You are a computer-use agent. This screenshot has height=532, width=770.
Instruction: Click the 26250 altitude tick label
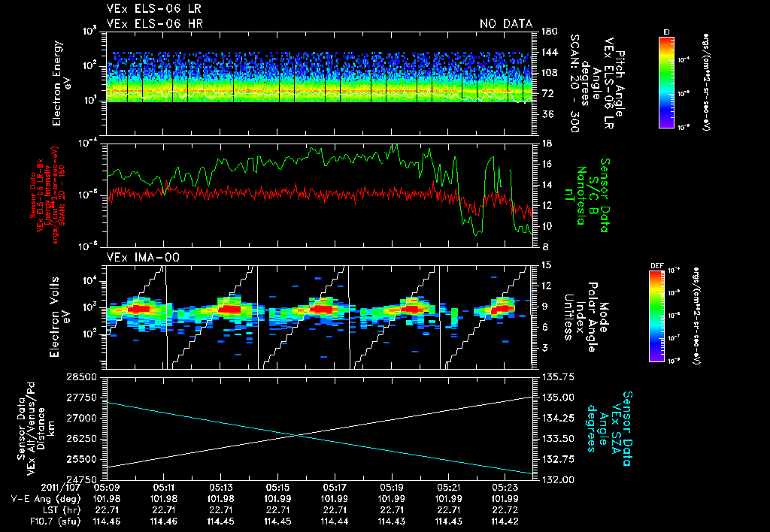[81, 438]
